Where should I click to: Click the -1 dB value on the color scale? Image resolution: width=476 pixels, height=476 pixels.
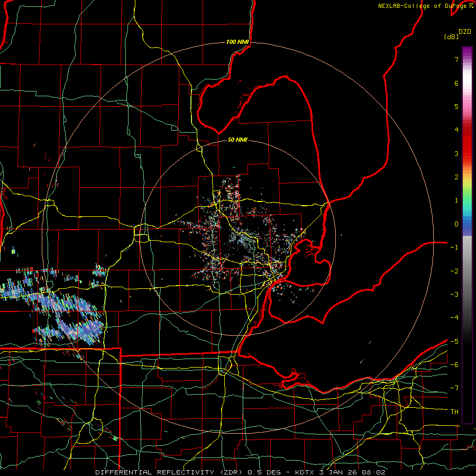454,248
